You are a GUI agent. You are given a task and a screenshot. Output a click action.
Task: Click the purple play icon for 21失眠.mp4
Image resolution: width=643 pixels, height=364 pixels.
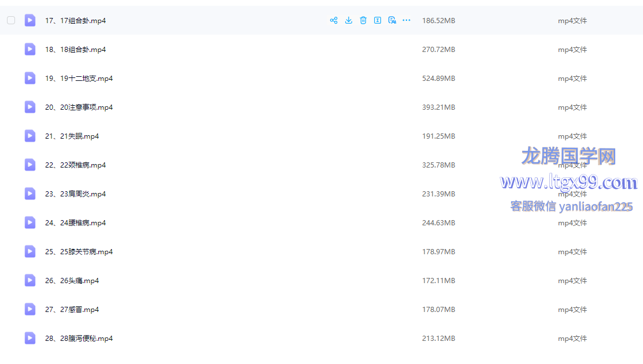coord(30,136)
